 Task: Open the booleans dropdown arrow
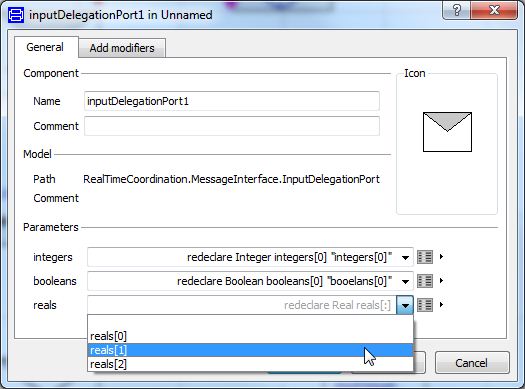[405, 281]
